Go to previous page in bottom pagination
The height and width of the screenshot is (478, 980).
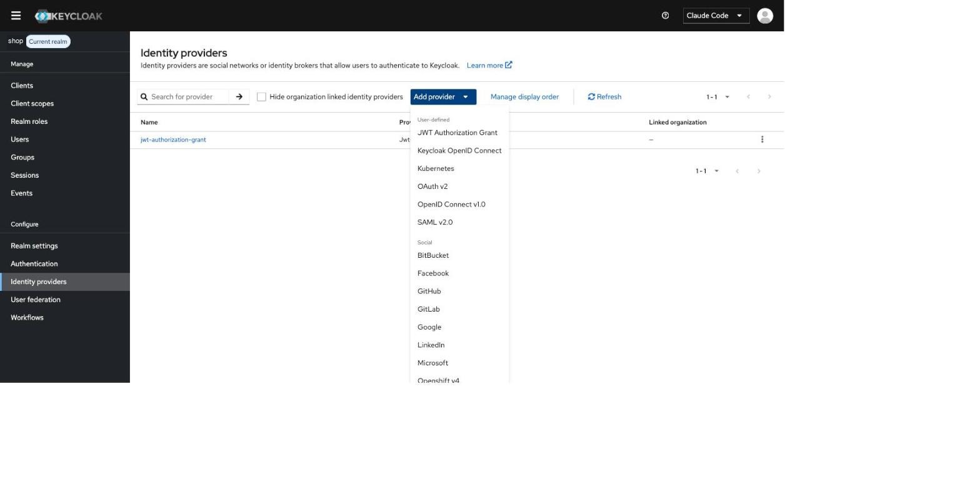click(x=737, y=171)
